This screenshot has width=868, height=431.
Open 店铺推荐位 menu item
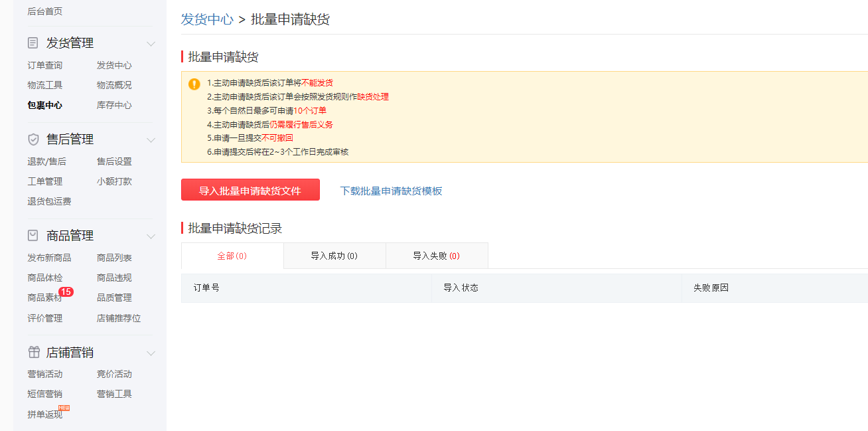119,318
